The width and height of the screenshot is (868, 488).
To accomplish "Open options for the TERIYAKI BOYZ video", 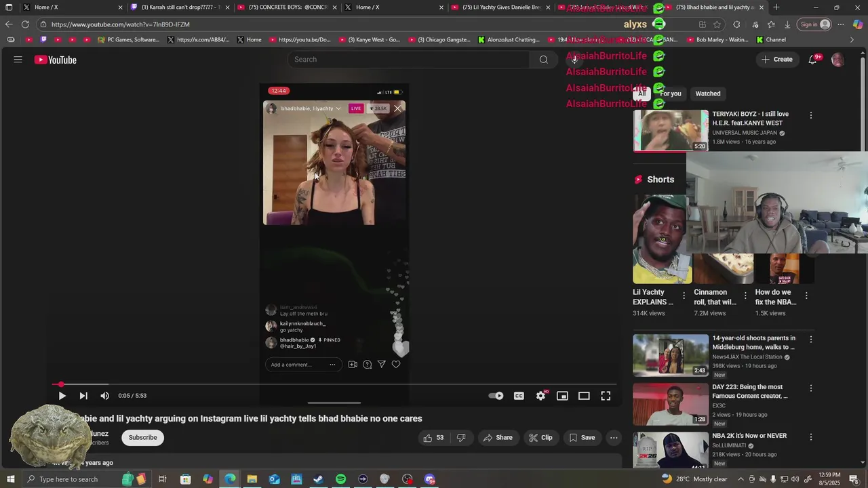I will point(810,115).
